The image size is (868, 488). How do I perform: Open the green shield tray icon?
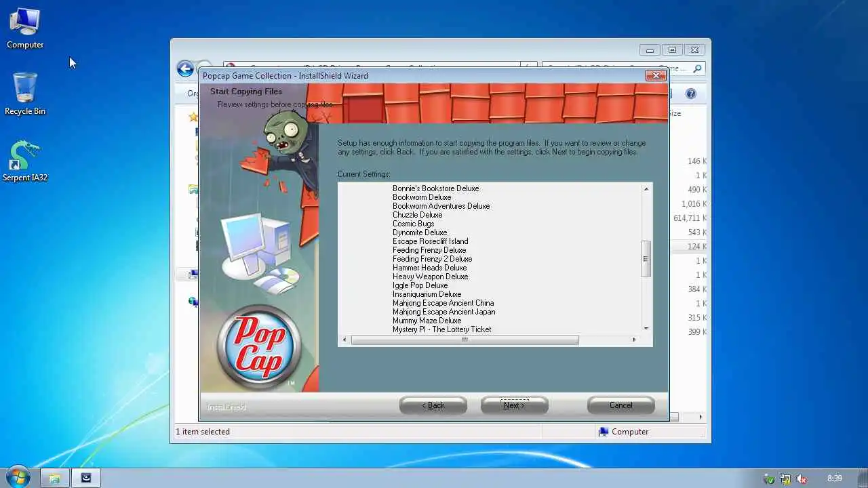point(769,479)
